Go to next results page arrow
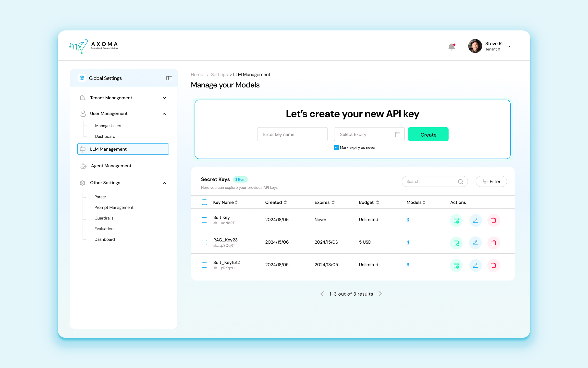 (380, 294)
